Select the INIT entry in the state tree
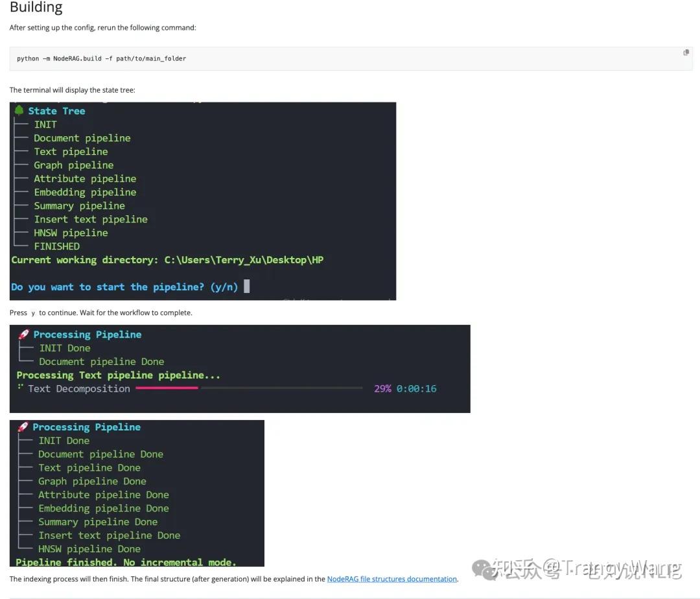The width and height of the screenshot is (700, 599). click(x=45, y=124)
